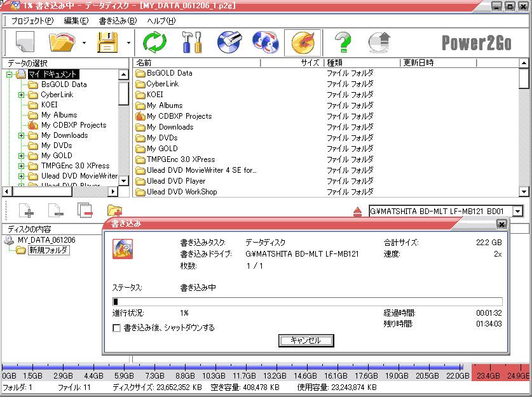Click the red over-capacity zone at 23.4GB

[x=489, y=372]
